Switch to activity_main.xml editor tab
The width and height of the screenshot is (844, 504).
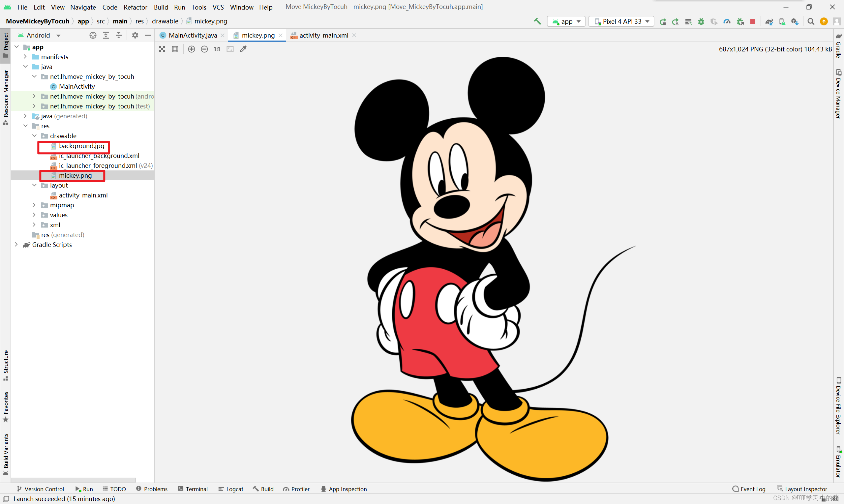[x=323, y=35]
